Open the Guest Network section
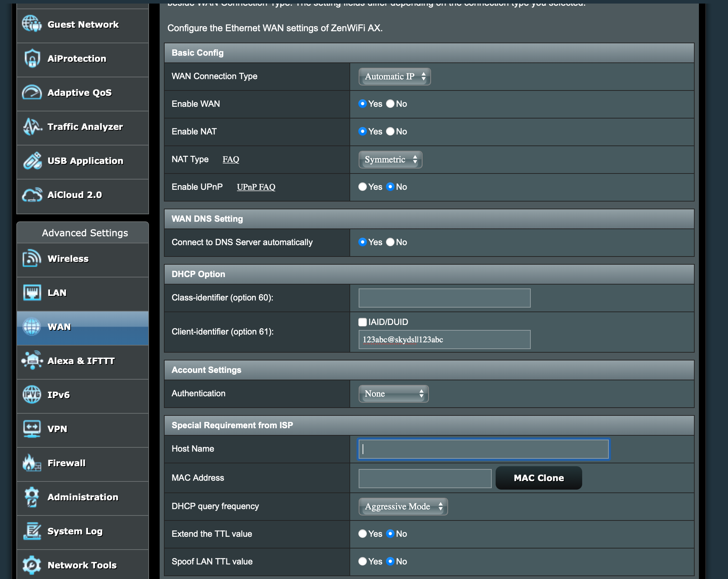This screenshot has height=579, width=728. tap(83, 24)
